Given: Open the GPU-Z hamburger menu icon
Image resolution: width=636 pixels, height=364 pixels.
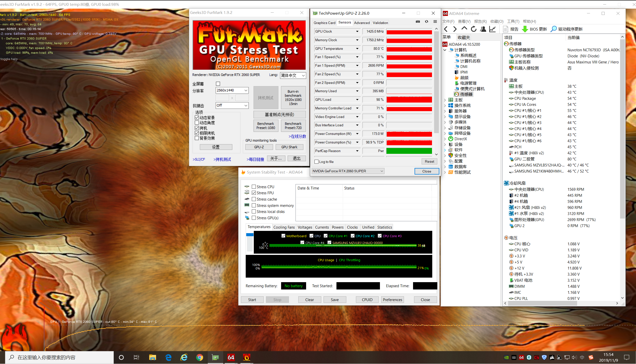Looking at the screenshot, I should coord(435,22).
